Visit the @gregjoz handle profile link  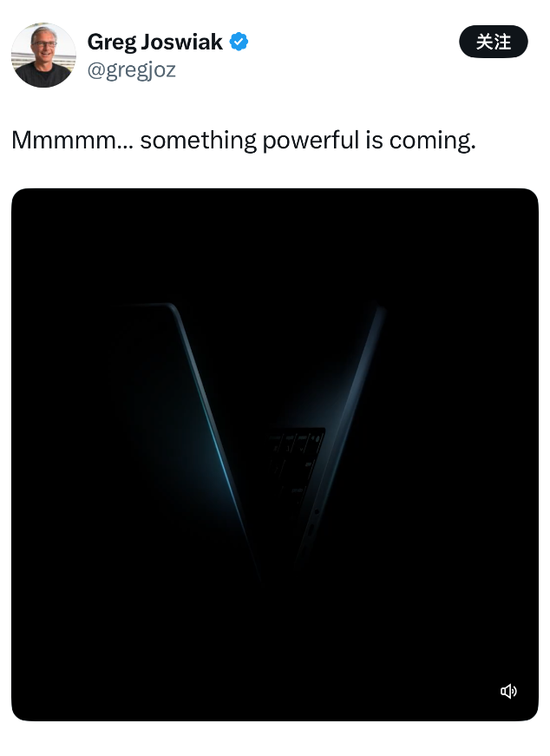click(x=131, y=70)
